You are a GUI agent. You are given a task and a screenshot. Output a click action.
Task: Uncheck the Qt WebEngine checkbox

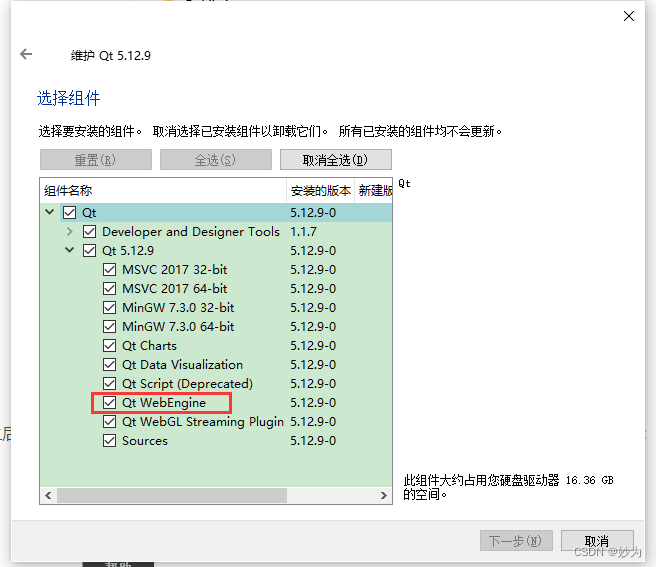pos(110,403)
